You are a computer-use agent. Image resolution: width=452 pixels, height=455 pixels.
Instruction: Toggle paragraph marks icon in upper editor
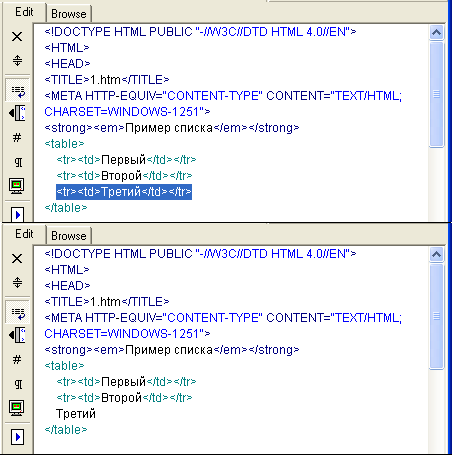coord(18,162)
